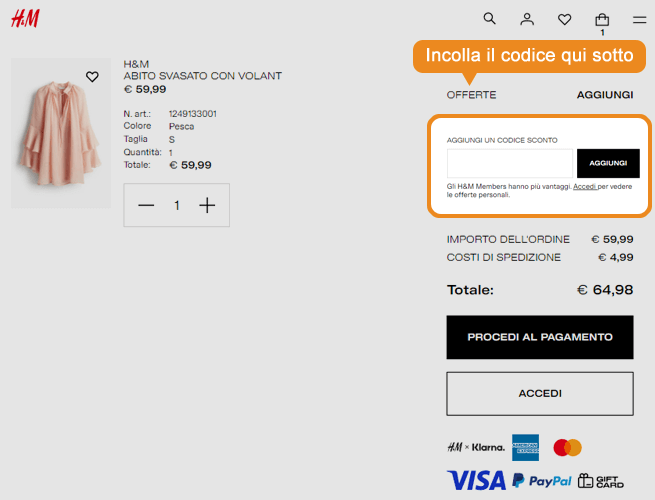
Task: Save dress to favorites heart
Action: point(92,76)
